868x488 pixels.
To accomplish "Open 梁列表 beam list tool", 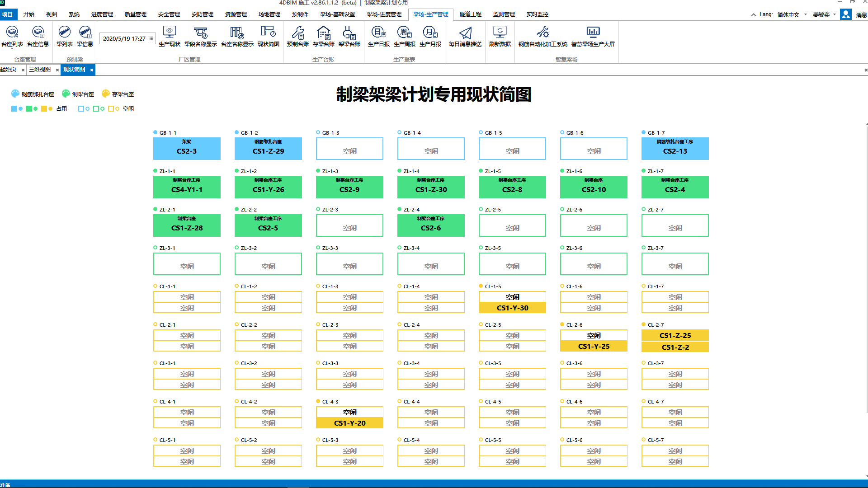I will [65, 36].
